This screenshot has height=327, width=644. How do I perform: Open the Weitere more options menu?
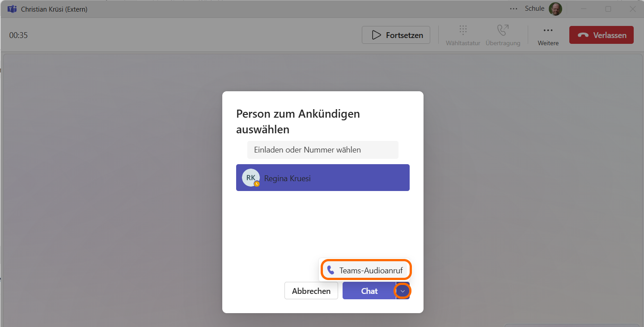click(548, 35)
